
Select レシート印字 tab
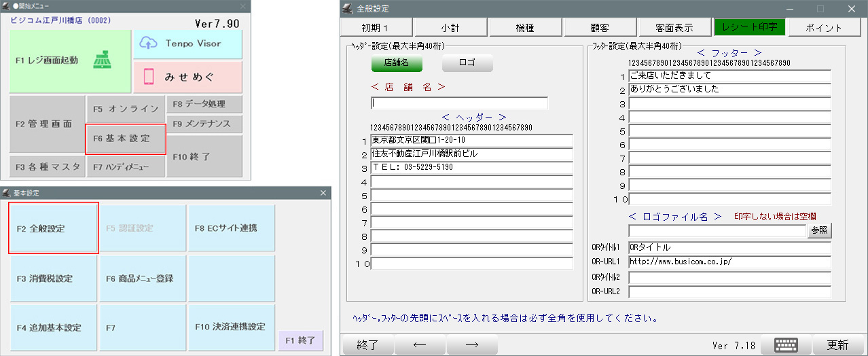(x=750, y=27)
